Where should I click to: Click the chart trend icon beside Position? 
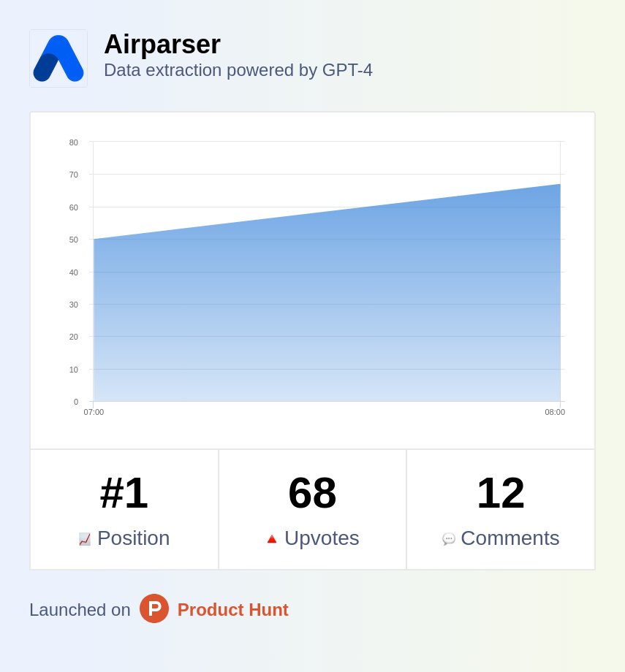coord(85,538)
